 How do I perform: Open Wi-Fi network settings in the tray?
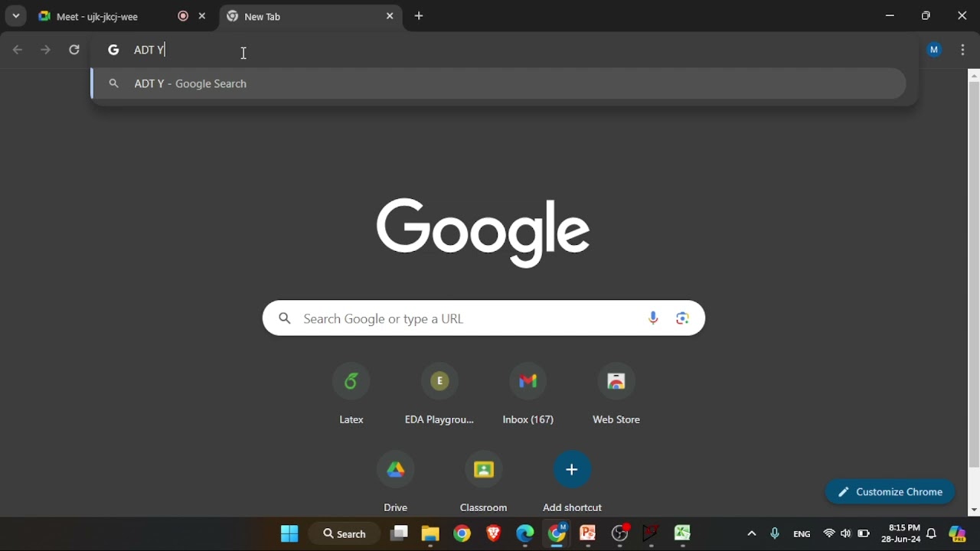point(829,534)
